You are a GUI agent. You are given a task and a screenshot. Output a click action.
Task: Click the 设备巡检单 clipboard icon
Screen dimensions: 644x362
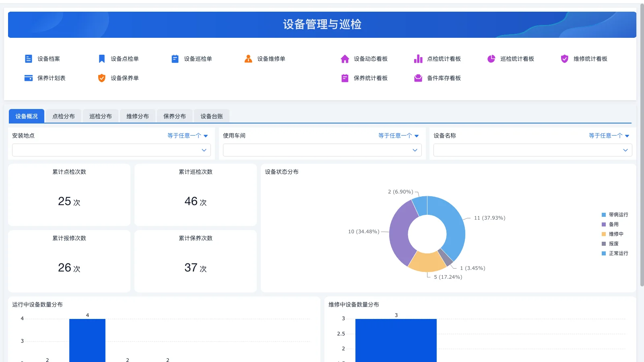tap(175, 59)
